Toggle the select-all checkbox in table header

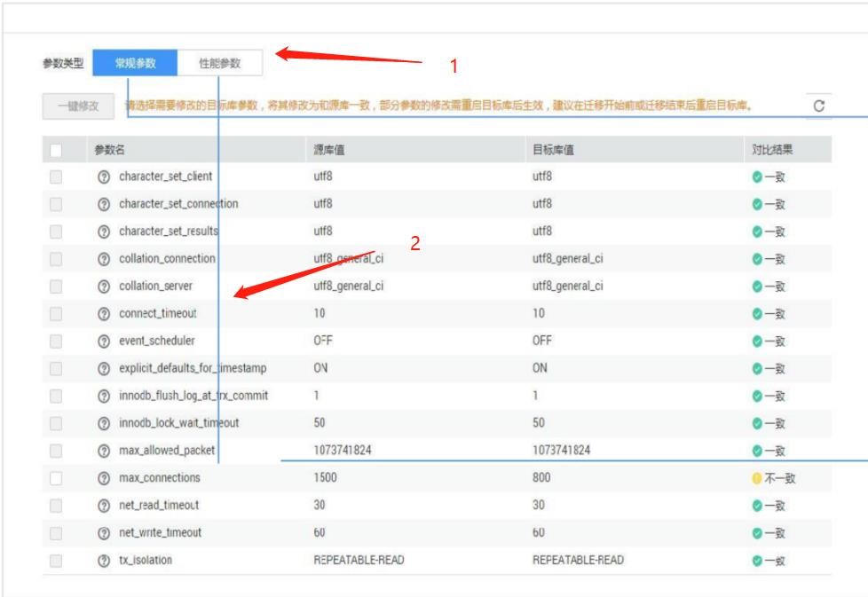pos(56,150)
